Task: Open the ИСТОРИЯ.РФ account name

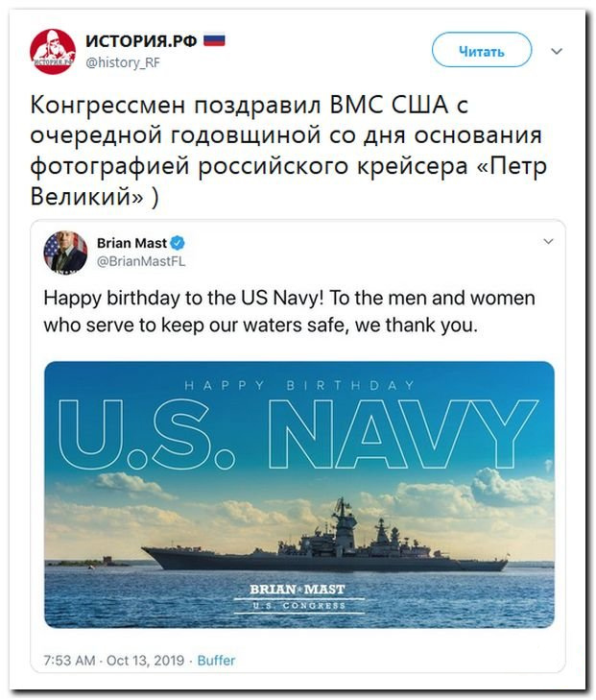Action: [141, 40]
